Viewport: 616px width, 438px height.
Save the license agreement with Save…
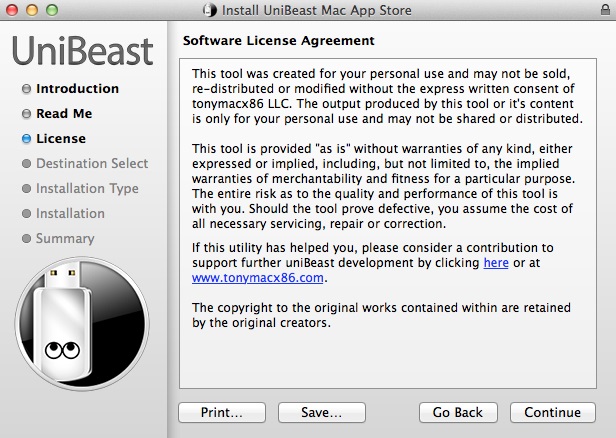point(322,412)
